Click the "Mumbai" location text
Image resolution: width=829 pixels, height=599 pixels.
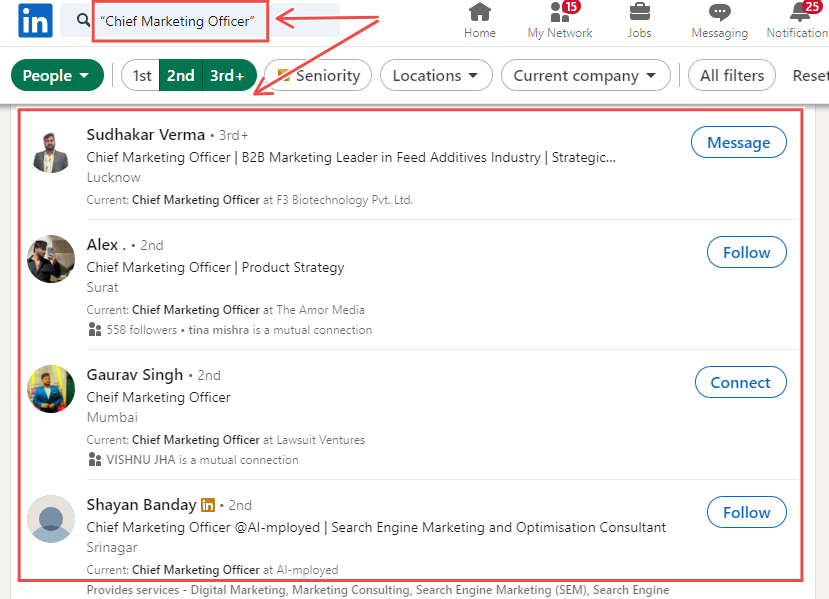[112, 418]
